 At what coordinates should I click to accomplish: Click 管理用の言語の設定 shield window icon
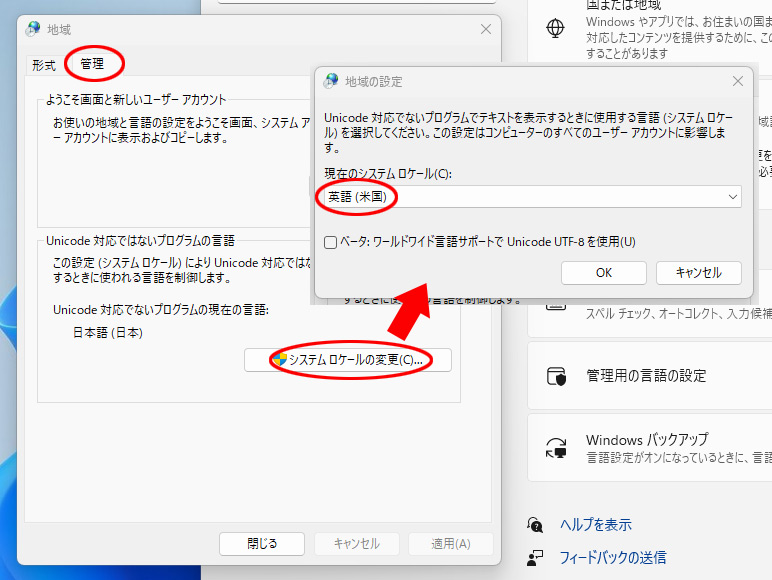click(x=556, y=376)
